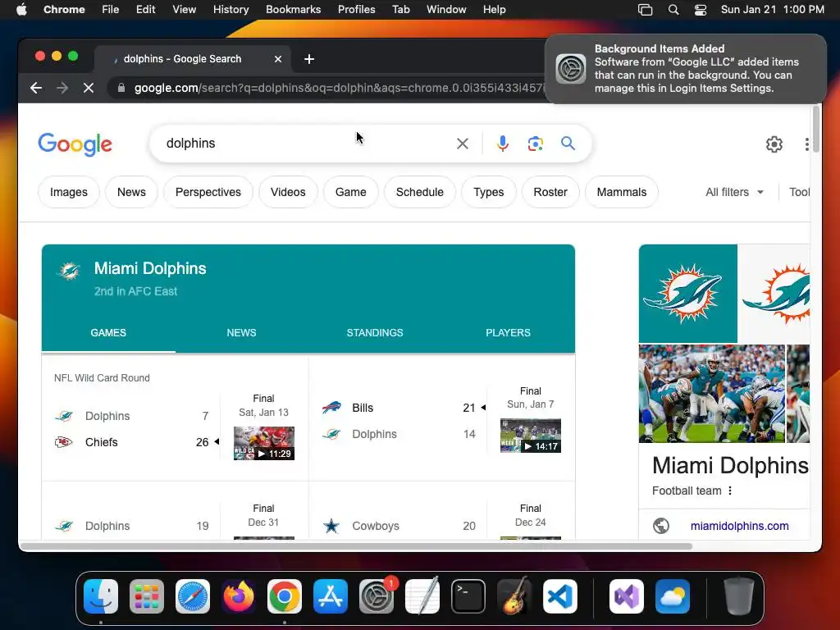The image size is (840, 630).
Task: Close the dolphins Google Search tab
Action: pos(278,59)
